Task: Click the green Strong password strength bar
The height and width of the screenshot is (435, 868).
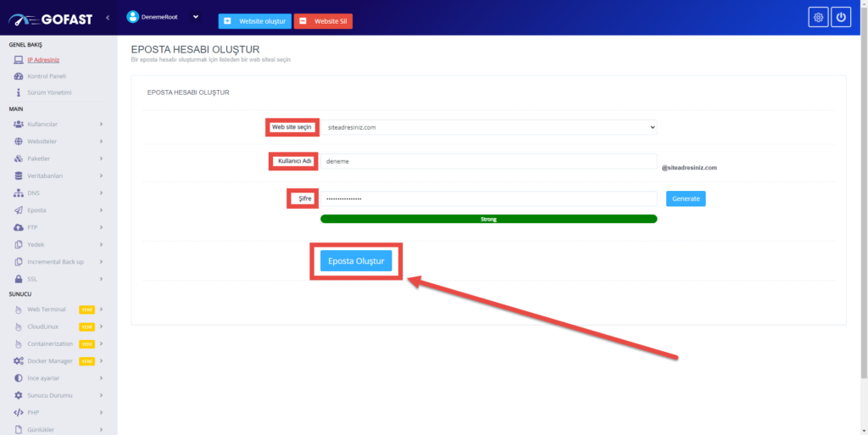Action: click(488, 219)
